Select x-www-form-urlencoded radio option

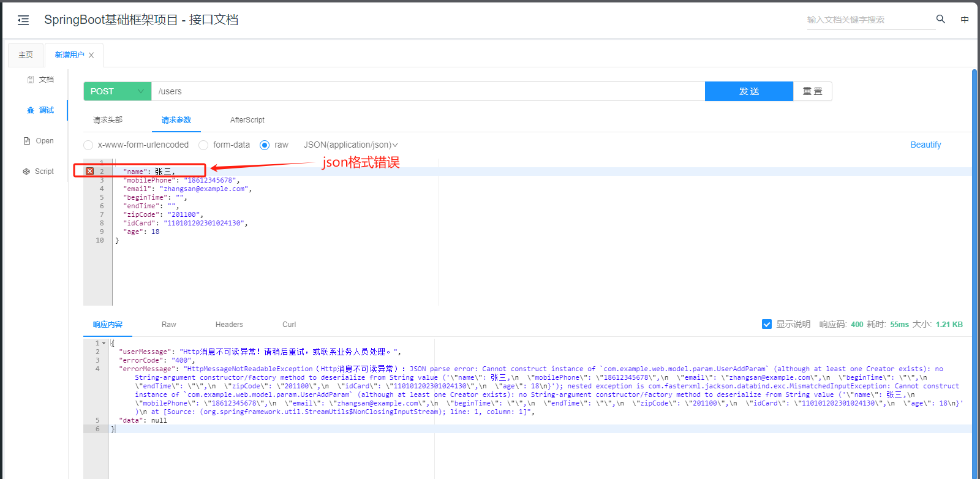tap(88, 145)
